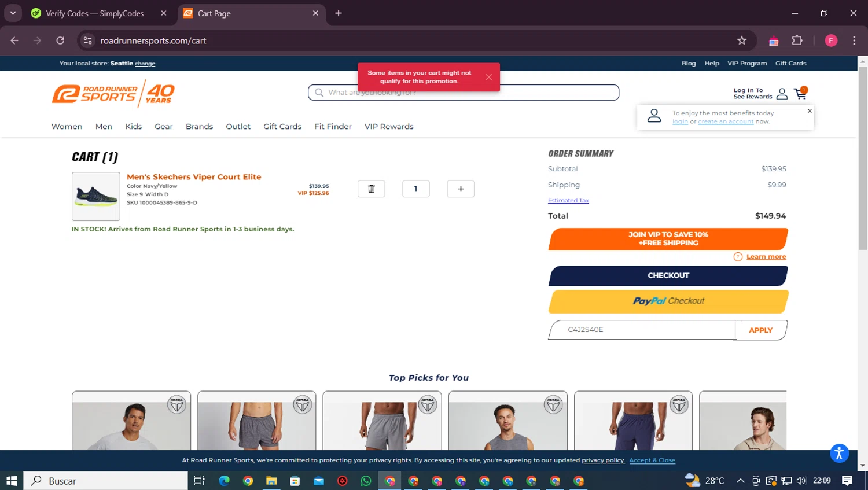Expand the tab search dropdown arrow
The height and width of the screenshot is (490, 868).
[13, 13]
